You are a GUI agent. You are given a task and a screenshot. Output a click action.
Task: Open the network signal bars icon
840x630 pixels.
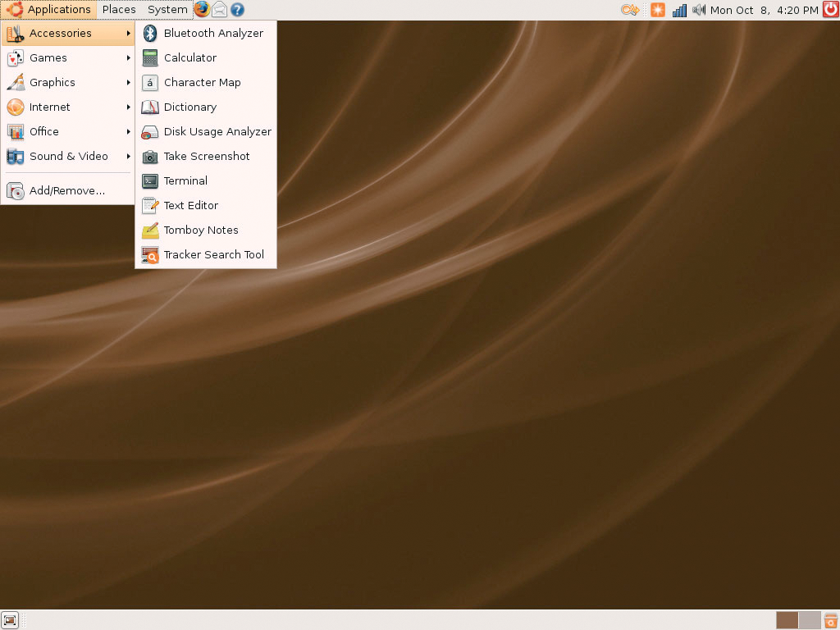pos(679,10)
